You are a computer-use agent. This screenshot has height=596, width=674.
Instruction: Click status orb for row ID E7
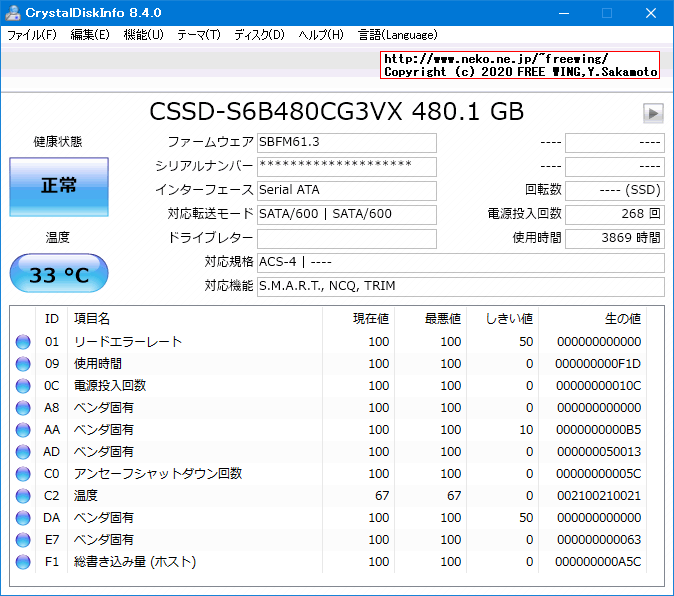click(x=23, y=540)
